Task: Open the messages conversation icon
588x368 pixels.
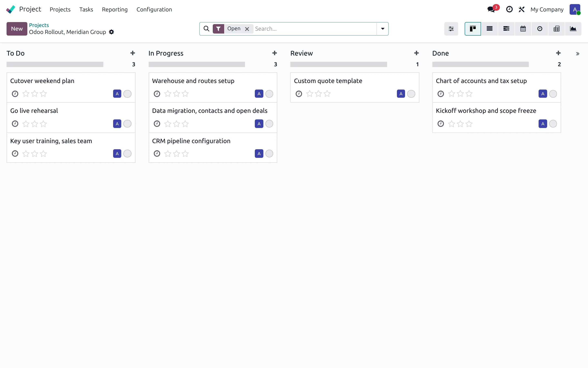Action: (491, 9)
